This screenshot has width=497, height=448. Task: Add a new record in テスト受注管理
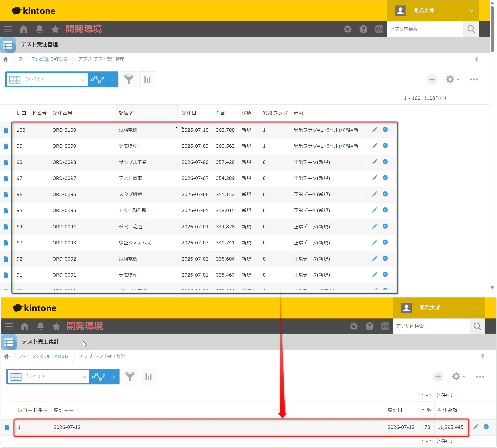pyautogui.click(x=432, y=80)
